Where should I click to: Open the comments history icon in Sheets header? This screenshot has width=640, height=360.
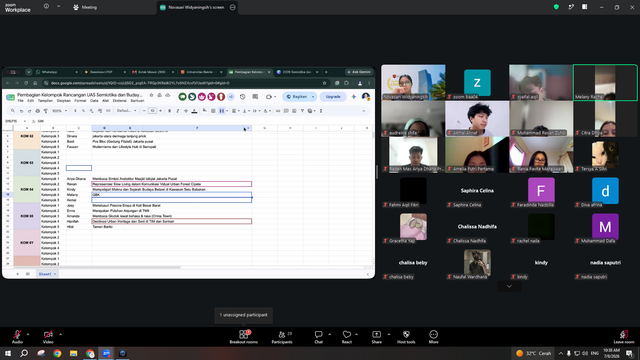click(255, 97)
